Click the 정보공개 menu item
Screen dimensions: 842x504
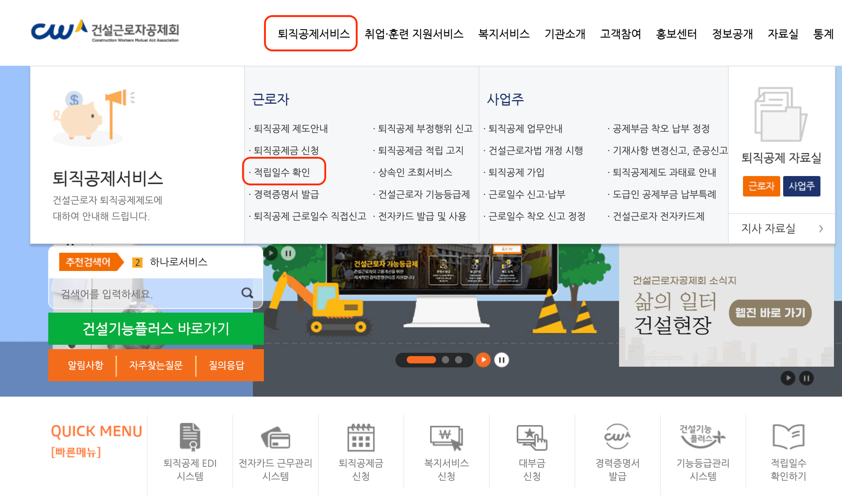click(x=732, y=34)
